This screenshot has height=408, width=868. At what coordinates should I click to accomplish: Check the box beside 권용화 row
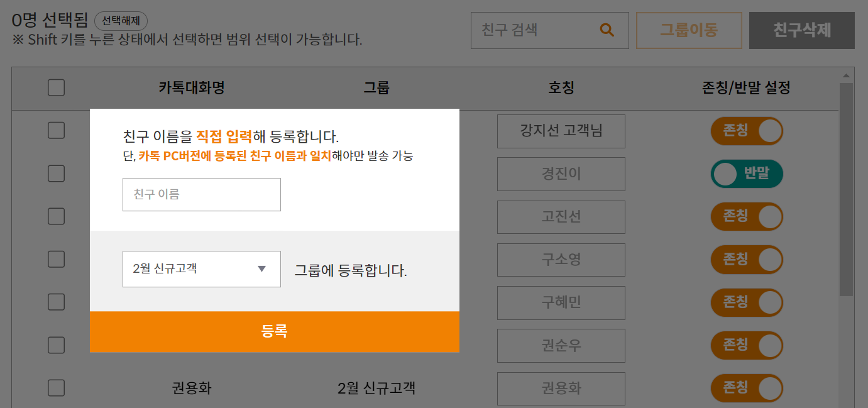56,388
